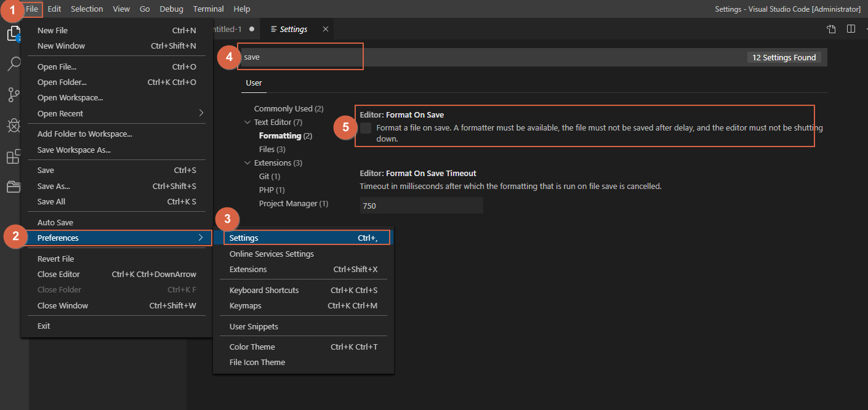Open Keymaps entry
The height and width of the screenshot is (410, 868).
coord(303,305)
